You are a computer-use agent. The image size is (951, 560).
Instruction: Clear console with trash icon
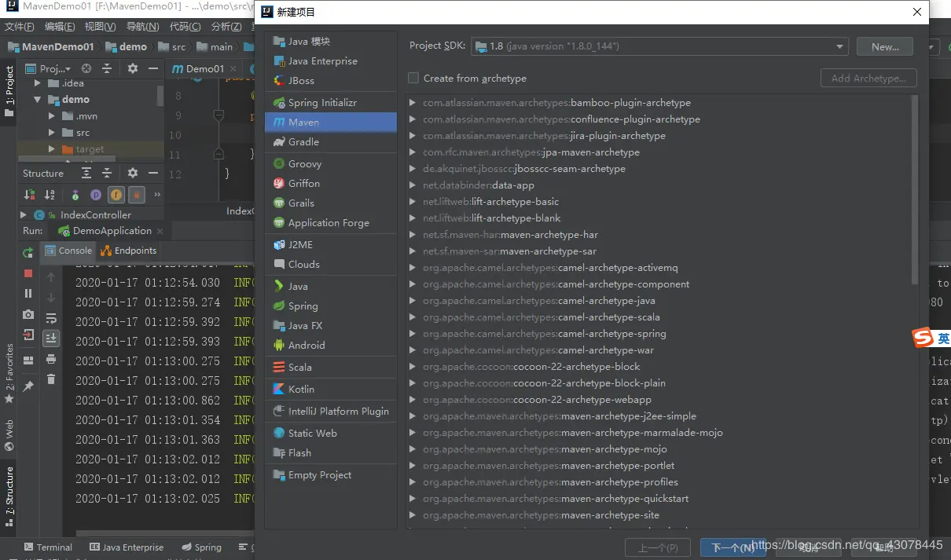tap(51, 379)
